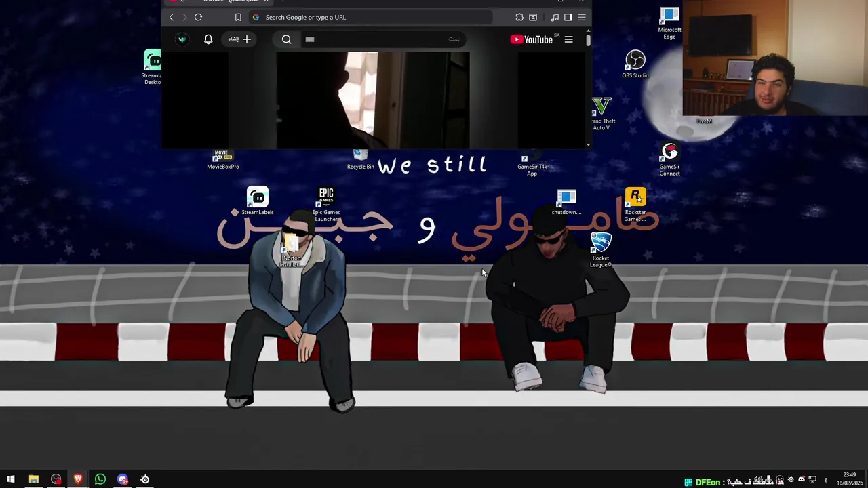Go back in the Brave browser

171,17
